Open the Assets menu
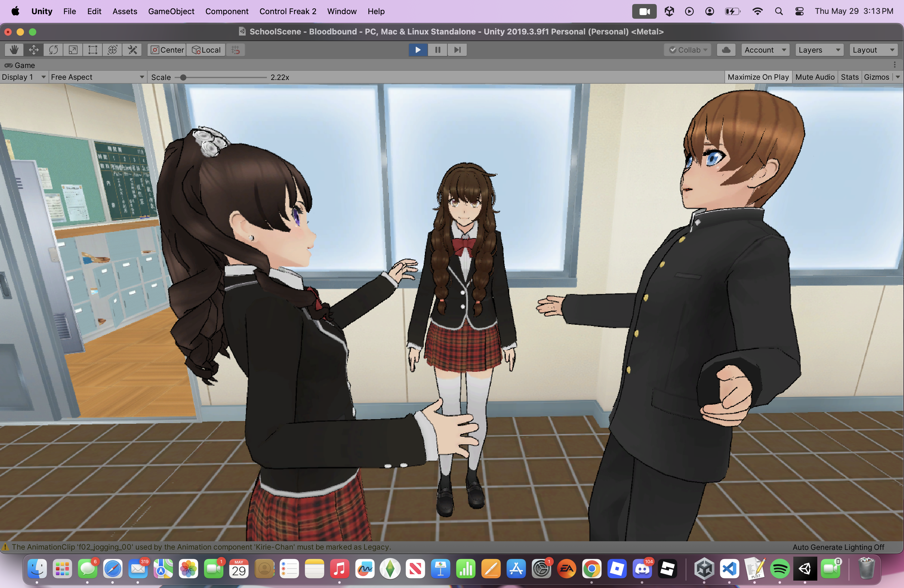Screen dimensions: 904x588 pos(125,11)
